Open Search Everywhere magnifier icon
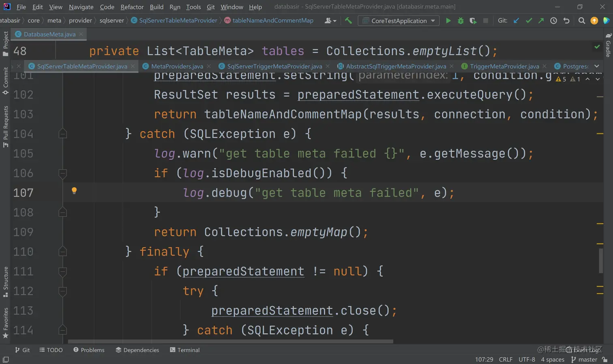The height and width of the screenshot is (364, 613). pyautogui.click(x=581, y=21)
